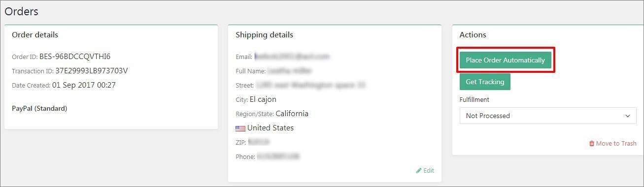The width and height of the screenshot is (644, 187).
Task: Open the Fulfillment dropdown showing Not Processed
Action: point(548,116)
